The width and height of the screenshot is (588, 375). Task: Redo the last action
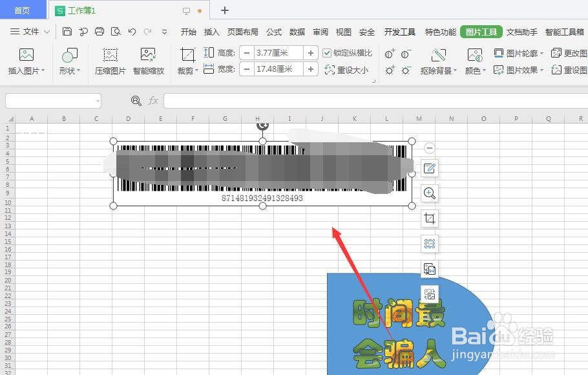(x=148, y=32)
